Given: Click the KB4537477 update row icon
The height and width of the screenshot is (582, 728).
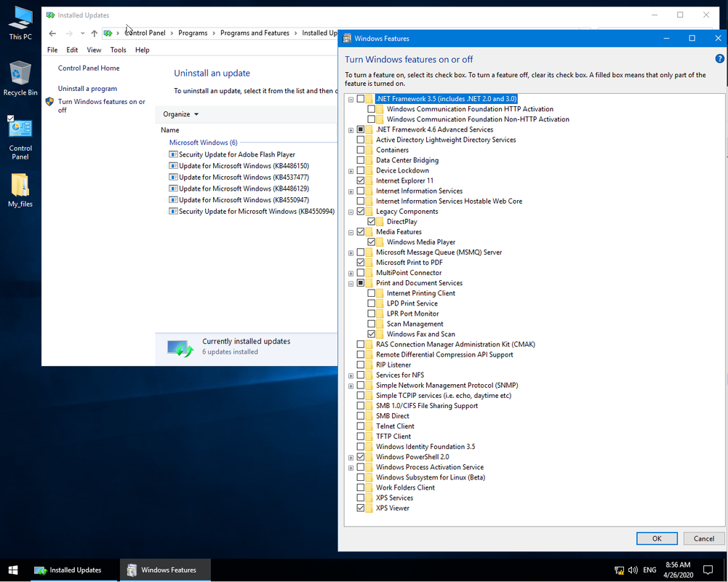Looking at the screenshot, I should click(173, 177).
